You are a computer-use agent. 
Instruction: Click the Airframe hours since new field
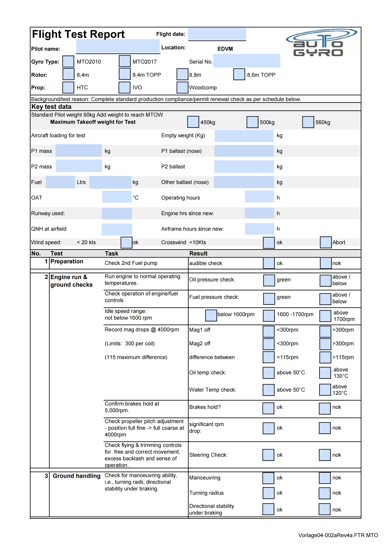coord(260,229)
